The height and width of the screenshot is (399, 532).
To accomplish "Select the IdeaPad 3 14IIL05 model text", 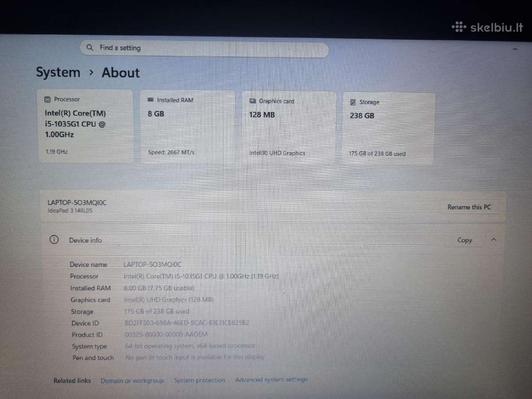I will click(70, 211).
